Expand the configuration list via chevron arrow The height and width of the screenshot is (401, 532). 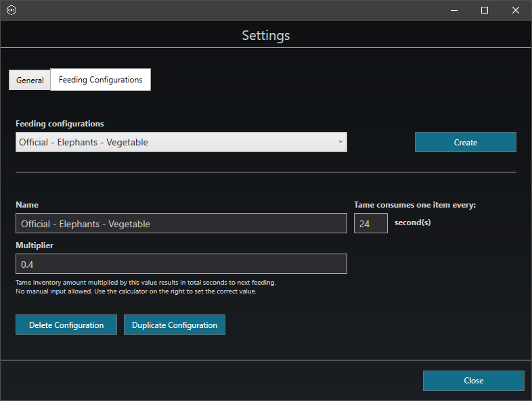340,142
